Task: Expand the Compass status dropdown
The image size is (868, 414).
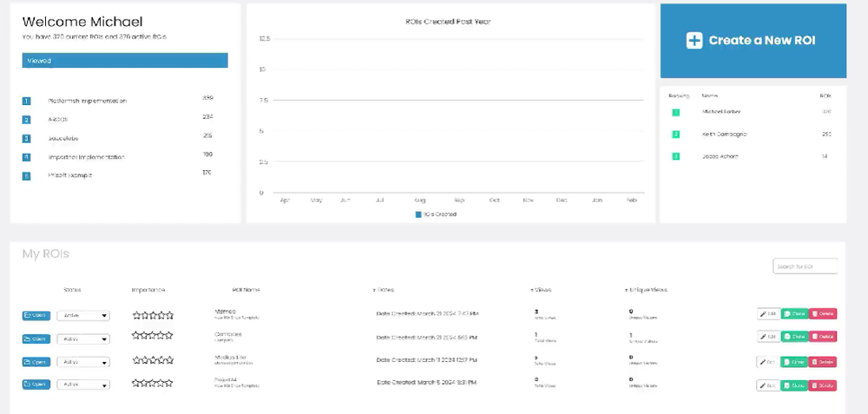Action: click(x=83, y=338)
